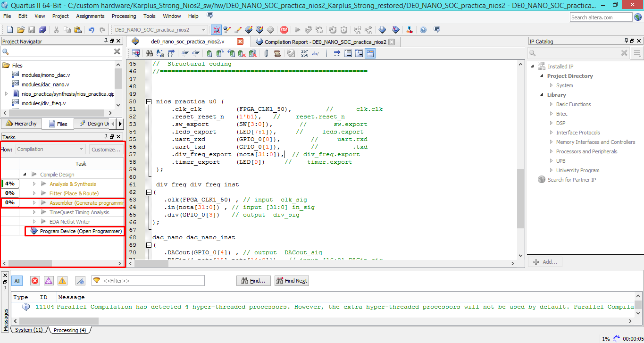Image resolution: width=644 pixels, height=343 pixels.
Task: Switch to the Compilation Report tab
Action: [x=325, y=42]
